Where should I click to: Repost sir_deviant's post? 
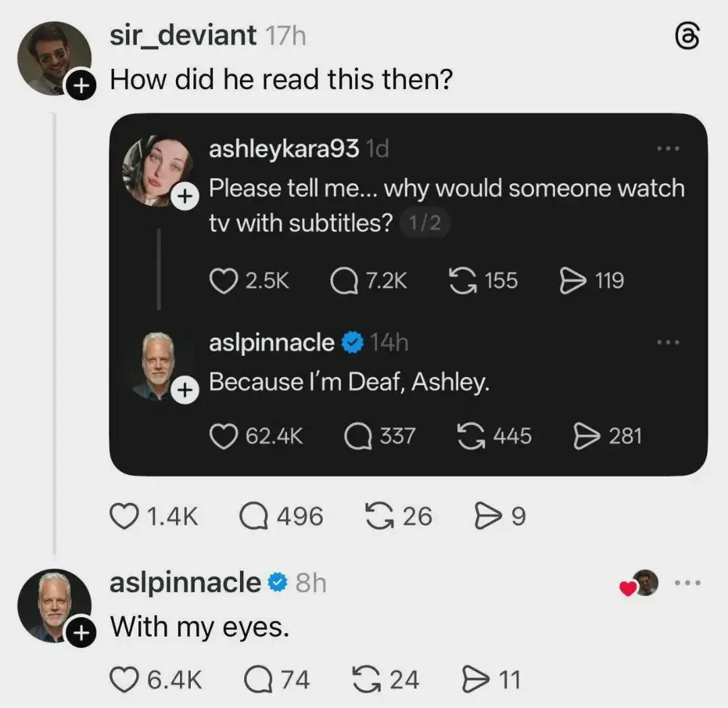(380, 516)
